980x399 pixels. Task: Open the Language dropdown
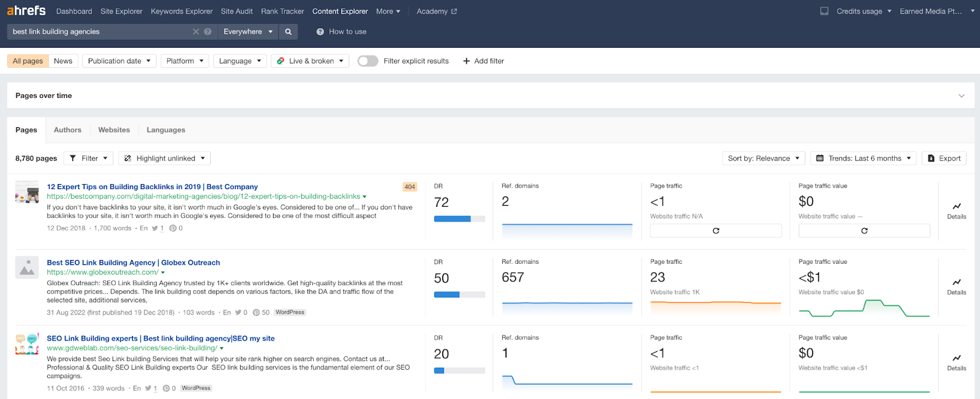239,61
